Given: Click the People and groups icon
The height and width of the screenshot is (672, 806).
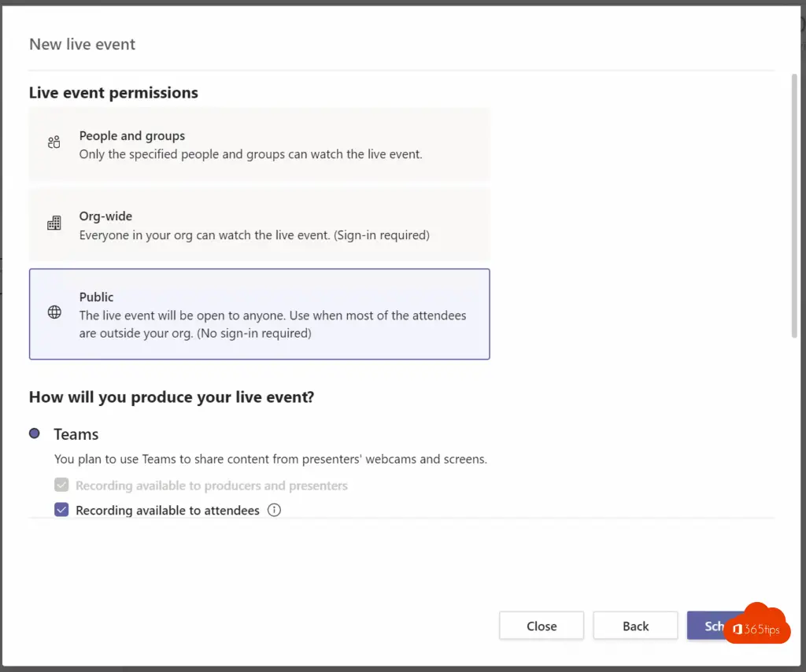Looking at the screenshot, I should coord(54,142).
